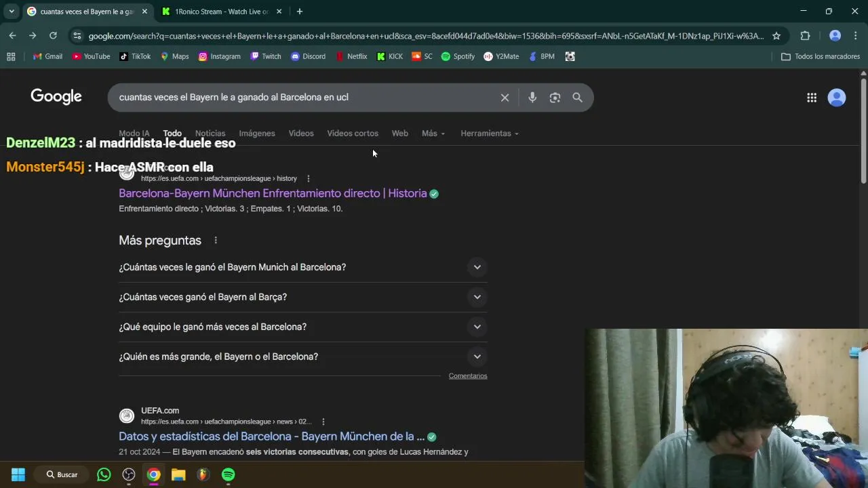Open Maps bookmark
868x488 pixels.
174,56
